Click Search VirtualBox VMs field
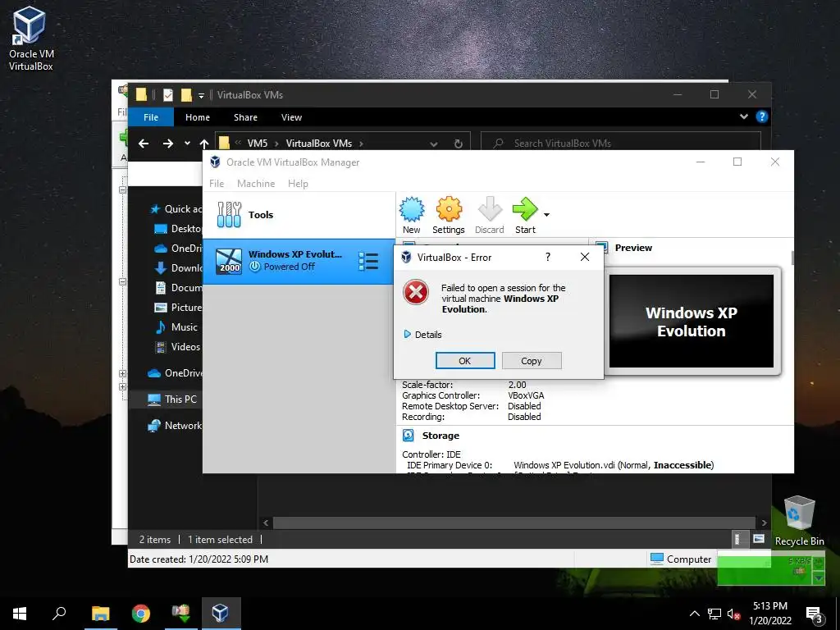Image resolution: width=840 pixels, height=630 pixels. [620, 143]
